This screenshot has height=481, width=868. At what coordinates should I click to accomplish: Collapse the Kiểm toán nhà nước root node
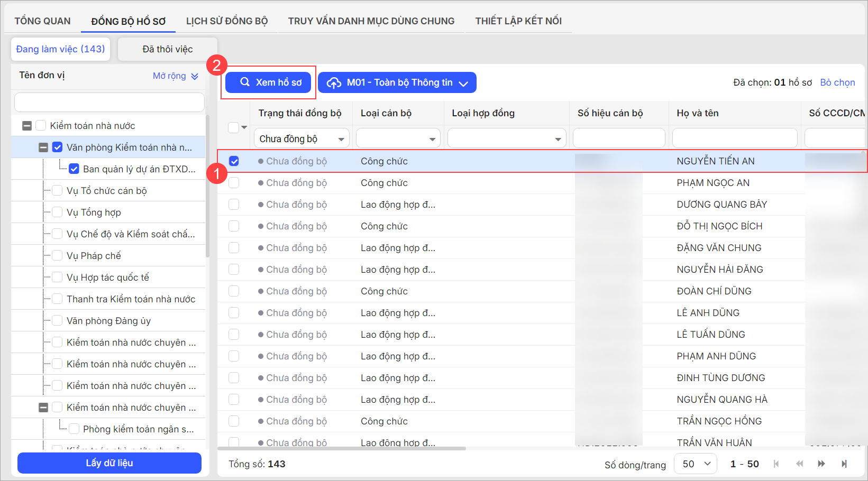click(x=27, y=126)
